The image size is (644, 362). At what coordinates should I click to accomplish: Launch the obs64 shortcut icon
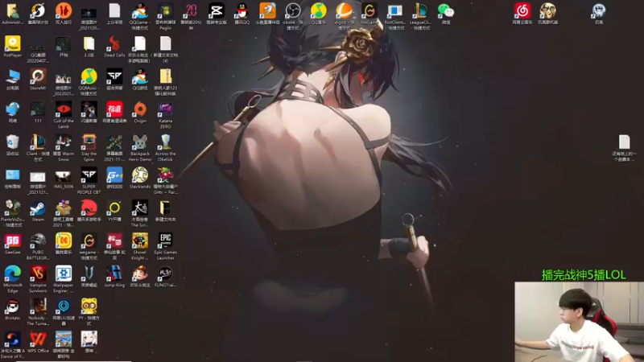[x=293, y=10]
